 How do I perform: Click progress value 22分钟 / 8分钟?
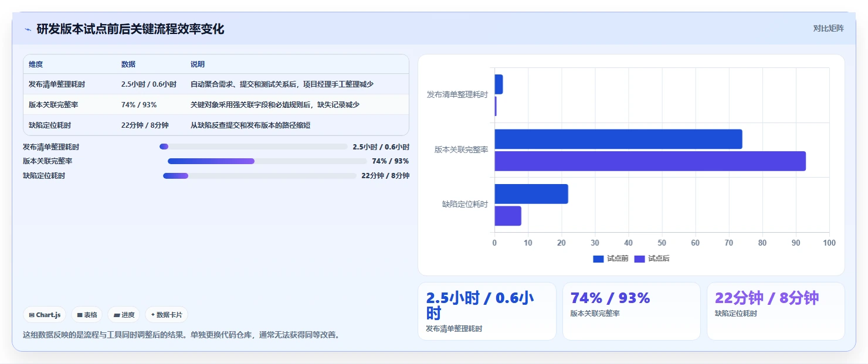(x=385, y=176)
